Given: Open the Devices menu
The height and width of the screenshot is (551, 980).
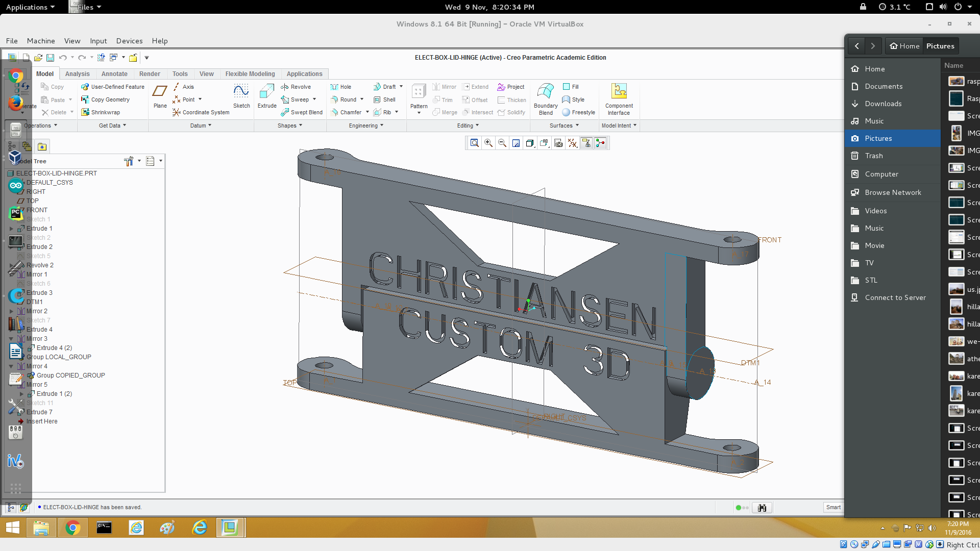Looking at the screenshot, I should (x=129, y=41).
